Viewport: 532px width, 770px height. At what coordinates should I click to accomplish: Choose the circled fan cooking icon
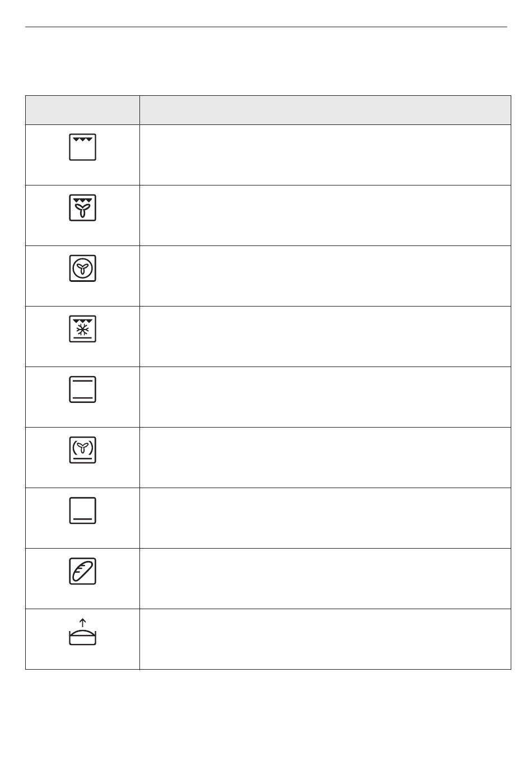click(x=82, y=268)
